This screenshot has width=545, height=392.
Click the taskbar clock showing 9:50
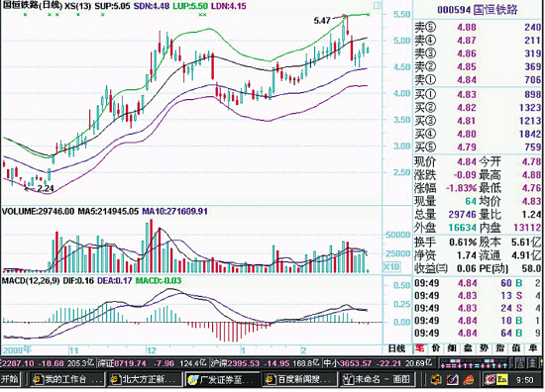coord(525,380)
